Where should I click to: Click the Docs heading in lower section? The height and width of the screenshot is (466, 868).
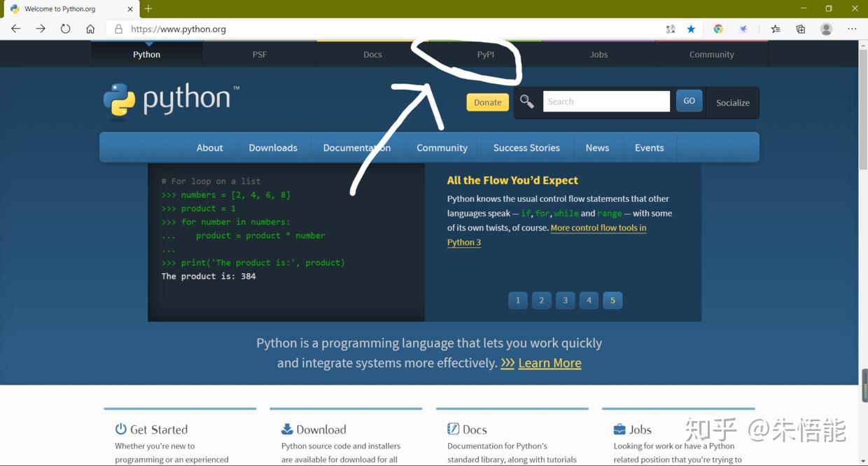[475, 430]
